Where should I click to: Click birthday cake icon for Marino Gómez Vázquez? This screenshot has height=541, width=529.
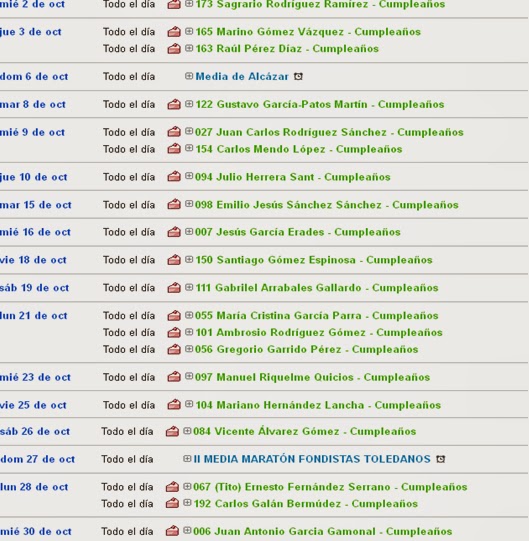click(174, 32)
